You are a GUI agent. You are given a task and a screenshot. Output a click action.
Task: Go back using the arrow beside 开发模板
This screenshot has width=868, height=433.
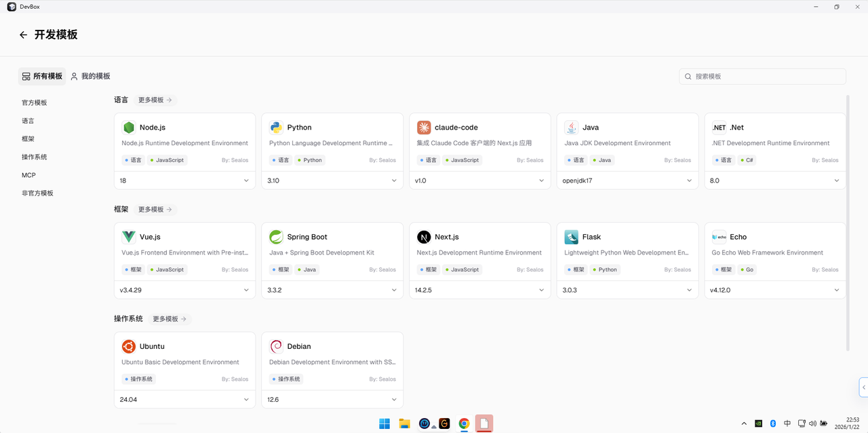tap(23, 35)
